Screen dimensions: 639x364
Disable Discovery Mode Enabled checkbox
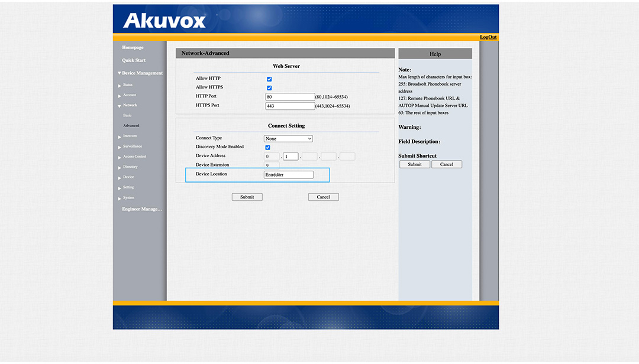pyautogui.click(x=268, y=147)
